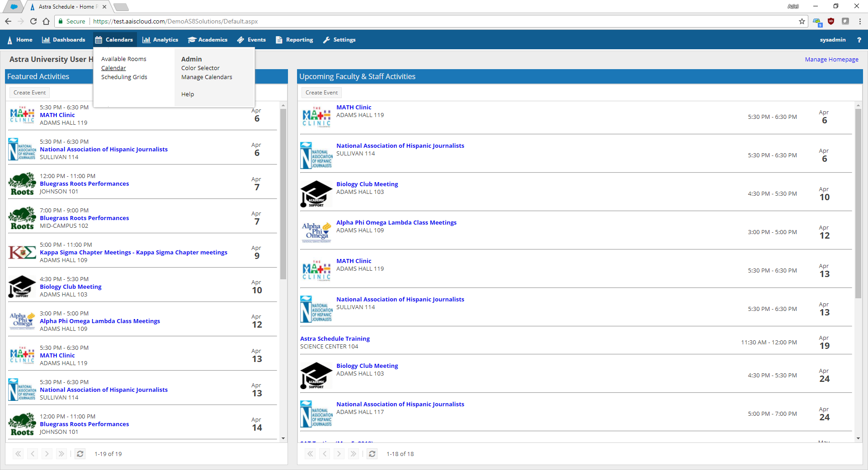Image resolution: width=868 pixels, height=470 pixels.
Task: Go to previous page in Faculty & Staff pager
Action: [325, 454]
